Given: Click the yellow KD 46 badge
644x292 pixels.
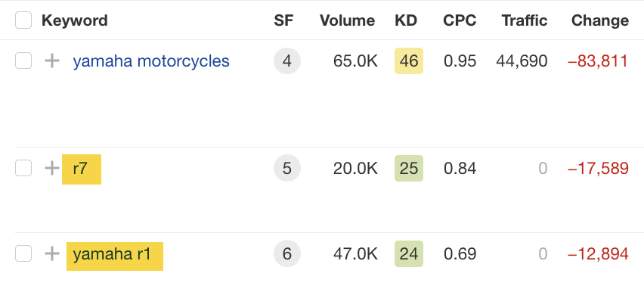Looking at the screenshot, I should [x=409, y=61].
